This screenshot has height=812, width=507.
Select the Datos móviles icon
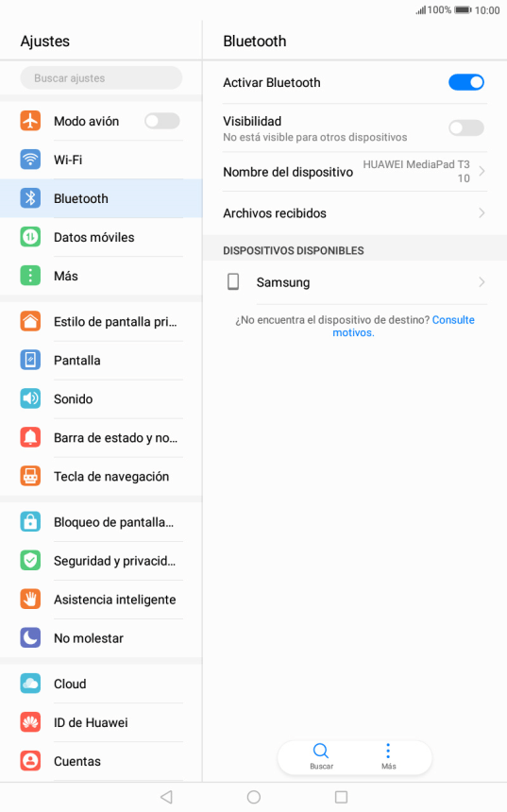pyautogui.click(x=30, y=237)
